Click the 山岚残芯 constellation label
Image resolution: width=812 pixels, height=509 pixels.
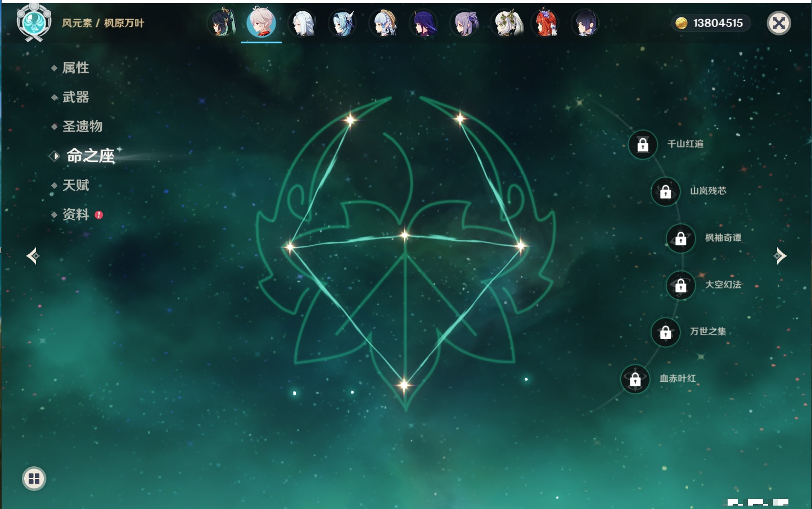[x=708, y=191]
